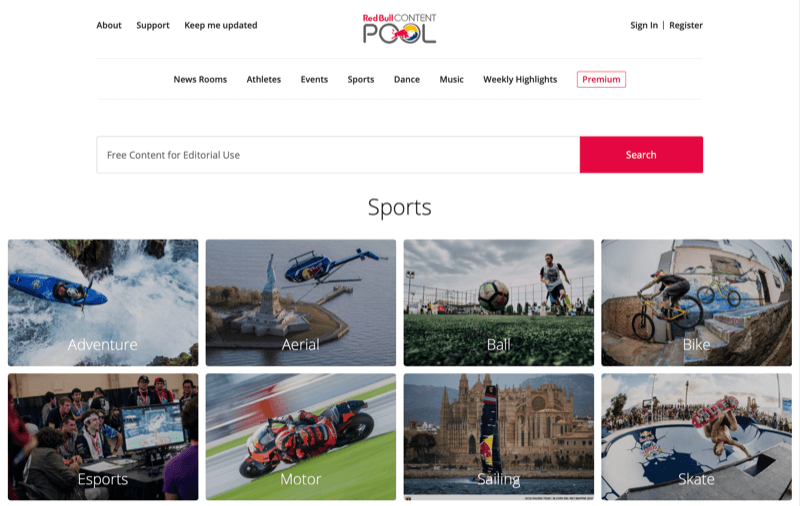Select the Sailing category tile
The image size is (800, 506).
tap(498, 437)
